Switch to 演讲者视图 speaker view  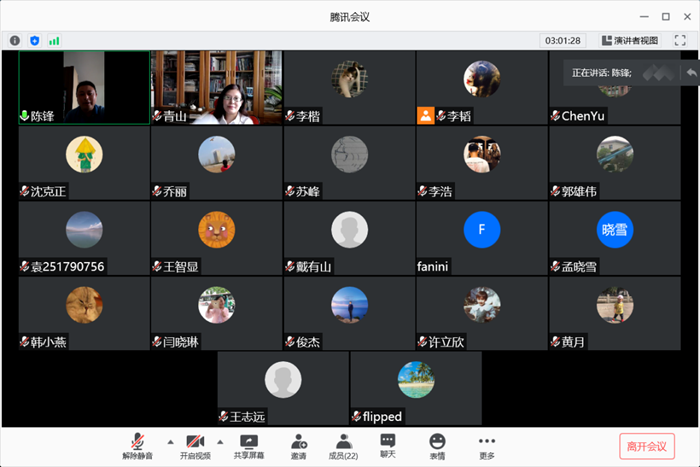(x=630, y=40)
